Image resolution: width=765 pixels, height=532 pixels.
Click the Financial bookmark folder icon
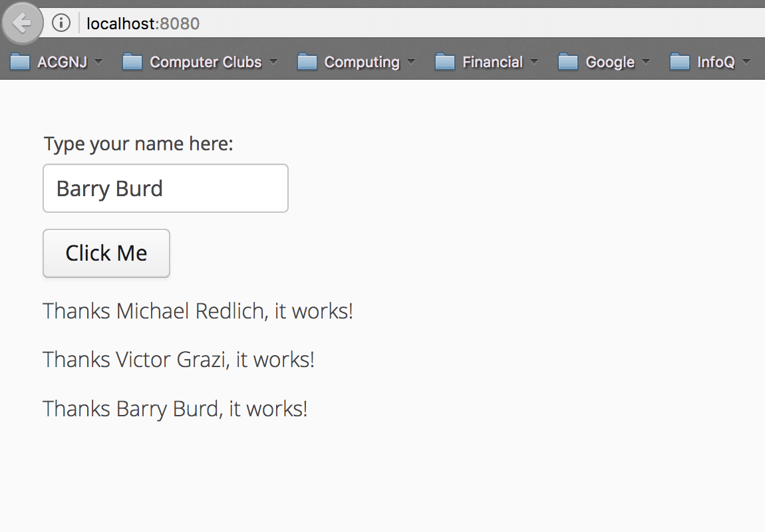tap(445, 62)
